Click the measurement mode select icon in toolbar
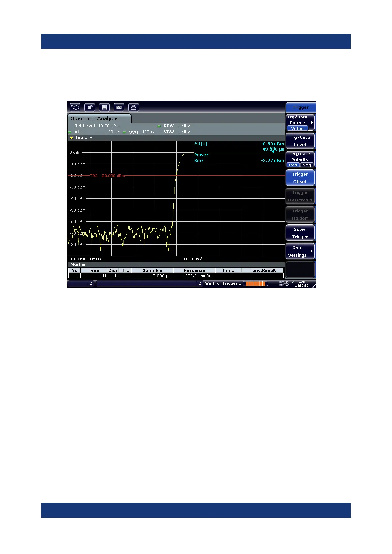This screenshot has width=392, height=554. [x=75, y=107]
